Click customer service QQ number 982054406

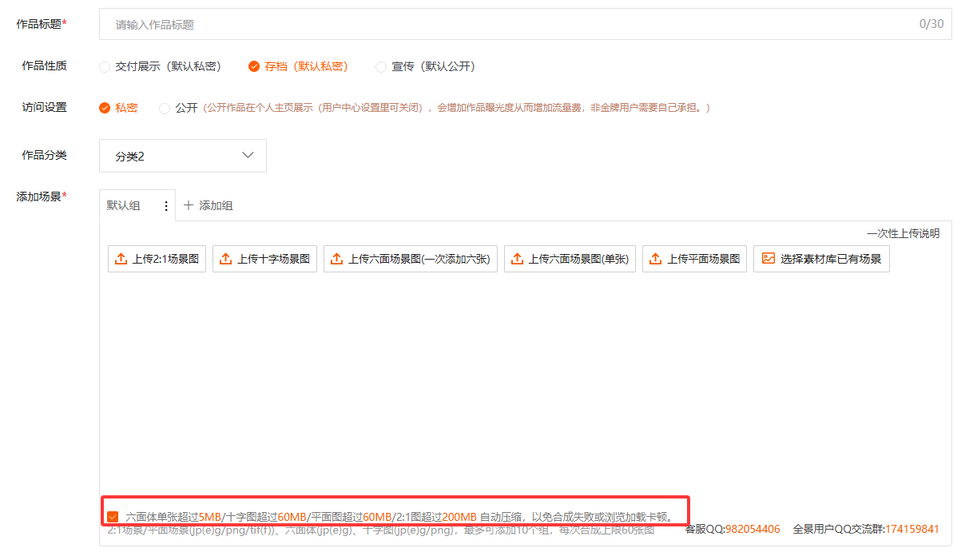pos(753,529)
